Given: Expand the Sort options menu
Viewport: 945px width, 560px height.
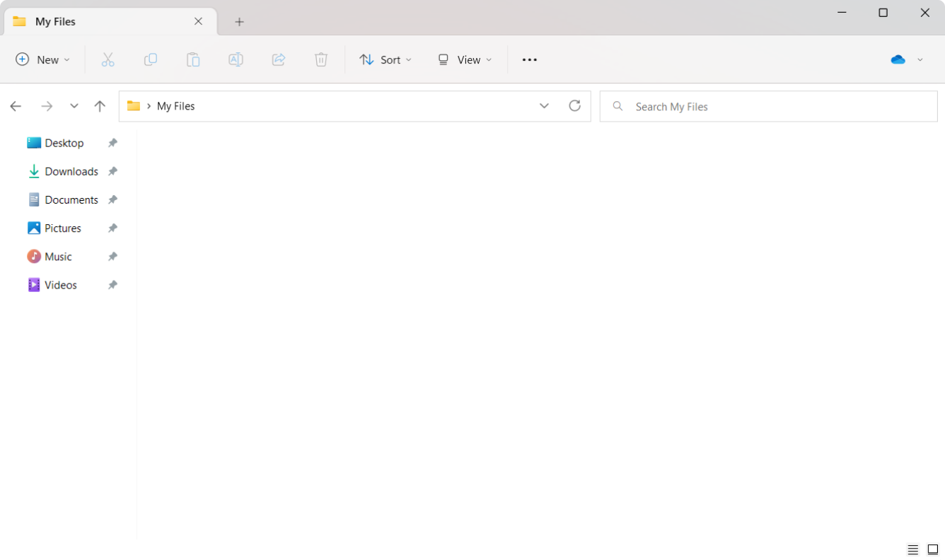Looking at the screenshot, I should pos(385,60).
